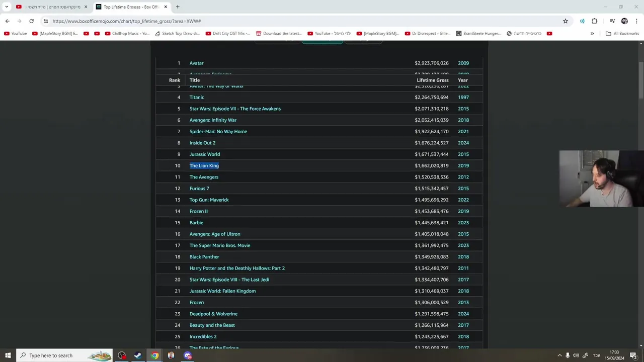Open the Windows Start menu
The image size is (644, 362).
point(8,355)
